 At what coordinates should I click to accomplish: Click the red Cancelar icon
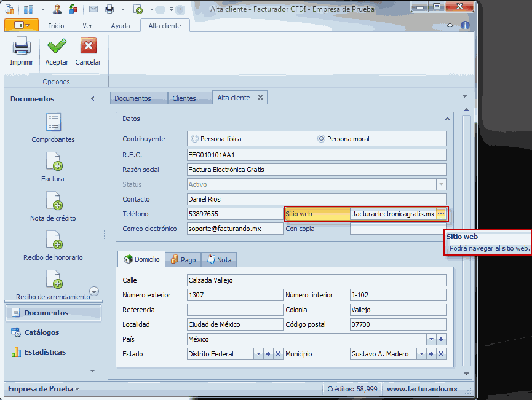(88, 47)
